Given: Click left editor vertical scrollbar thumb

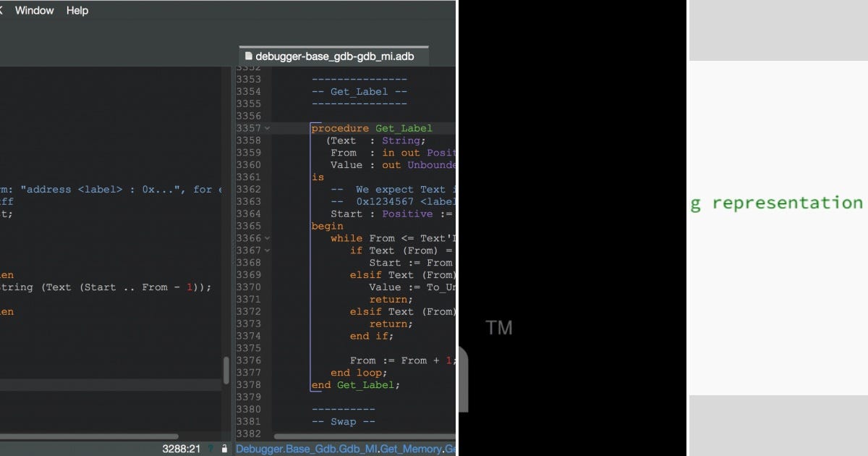Looking at the screenshot, I should coord(226,370).
